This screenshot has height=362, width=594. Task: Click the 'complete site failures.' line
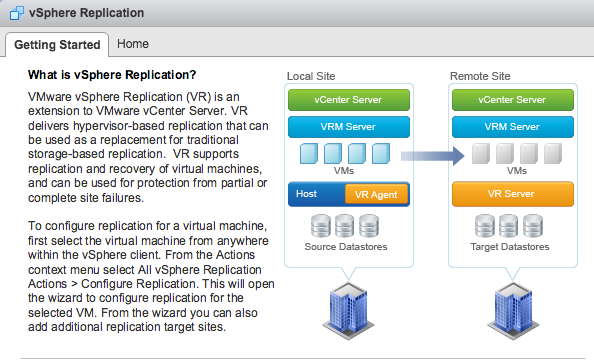[86, 198]
